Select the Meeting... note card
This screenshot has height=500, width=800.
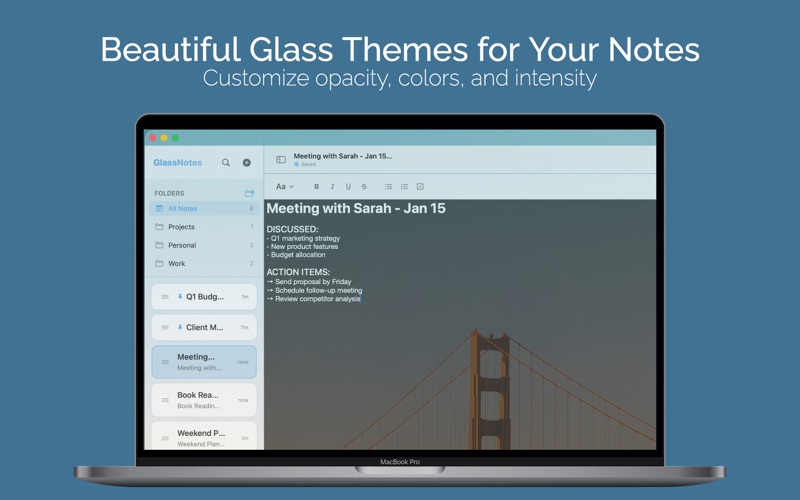(204, 362)
